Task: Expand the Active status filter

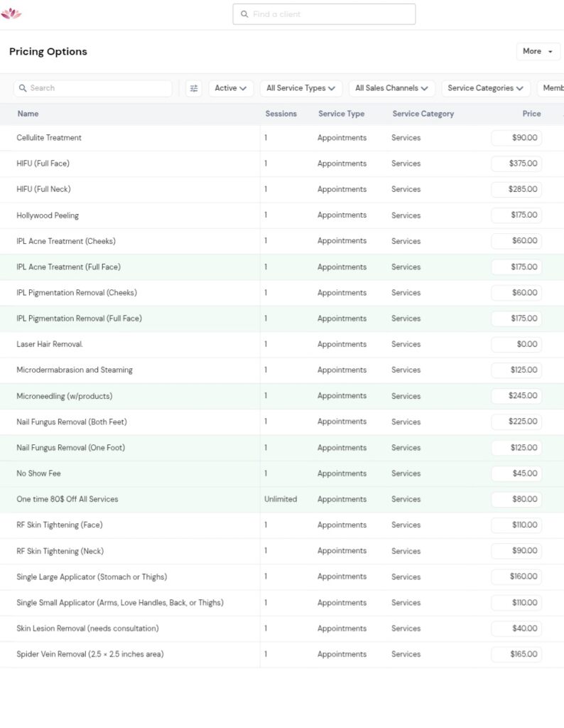Action: point(231,88)
